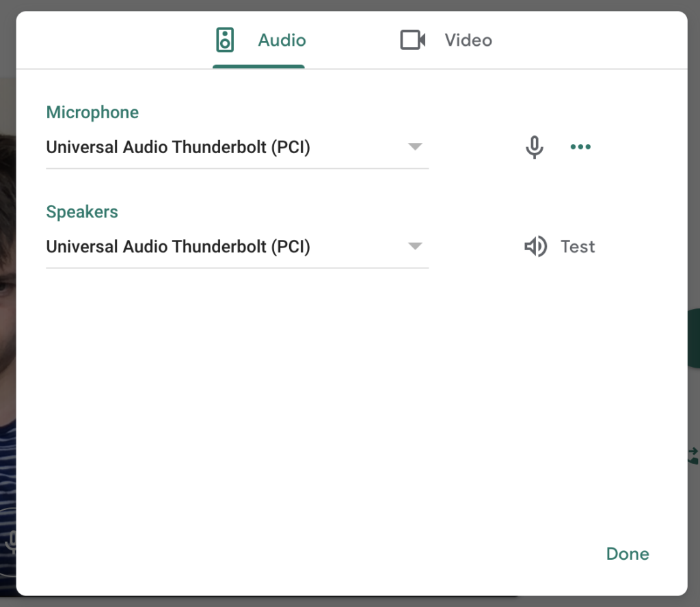Expand the Speakers dropdown arrow
Image resolution: width=700 pixels, height=607 pixels.
[x=415, y=247]
